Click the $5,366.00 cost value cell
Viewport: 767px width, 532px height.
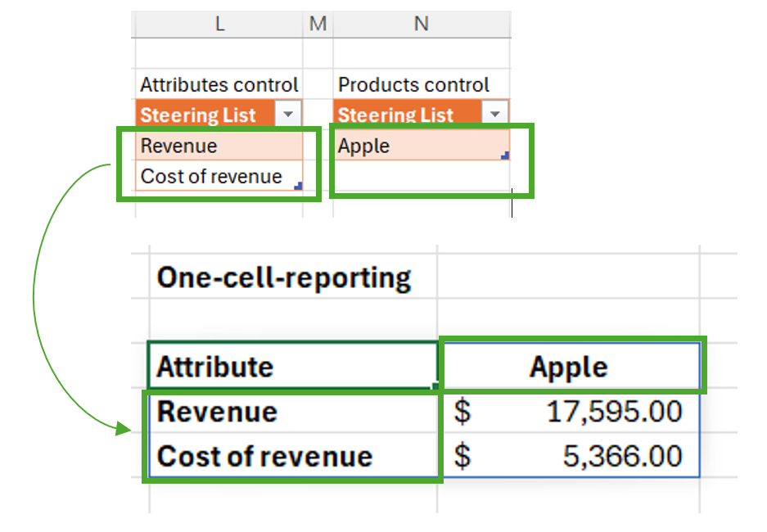(570, 456)
